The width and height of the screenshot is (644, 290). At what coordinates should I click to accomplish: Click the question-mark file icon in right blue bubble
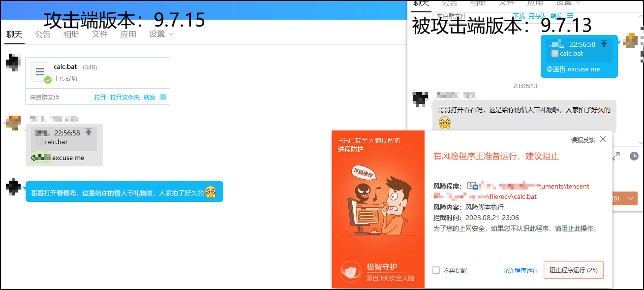point(555,54)
